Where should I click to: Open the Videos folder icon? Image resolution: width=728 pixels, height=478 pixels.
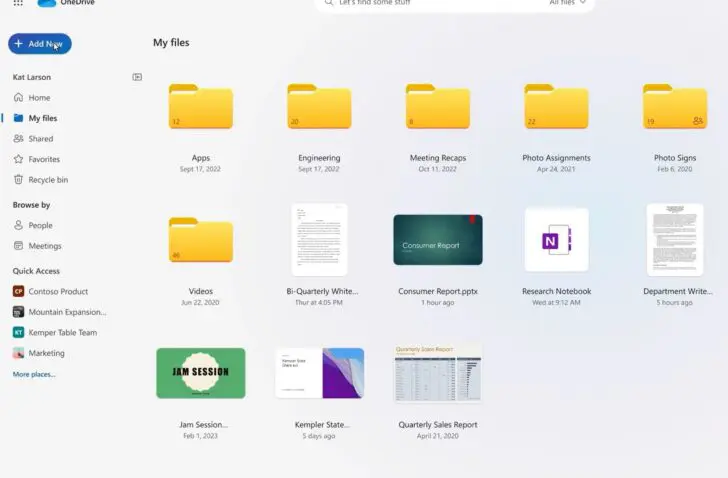coord(201,240)
